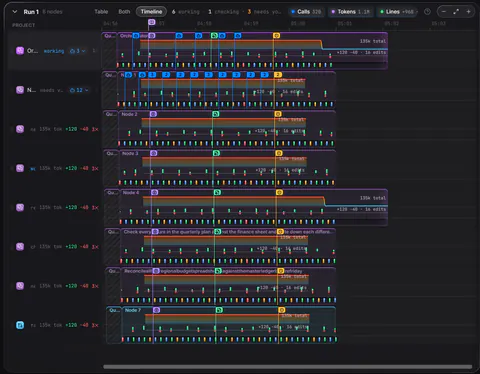Click the working status label
Image resolution: width=480 pixels, height=374 pixels.
(54, 51)
